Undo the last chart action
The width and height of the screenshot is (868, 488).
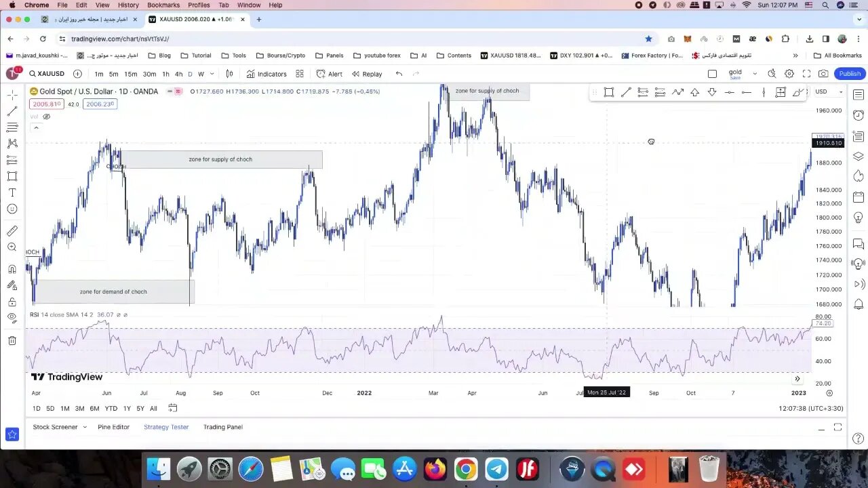399,74
